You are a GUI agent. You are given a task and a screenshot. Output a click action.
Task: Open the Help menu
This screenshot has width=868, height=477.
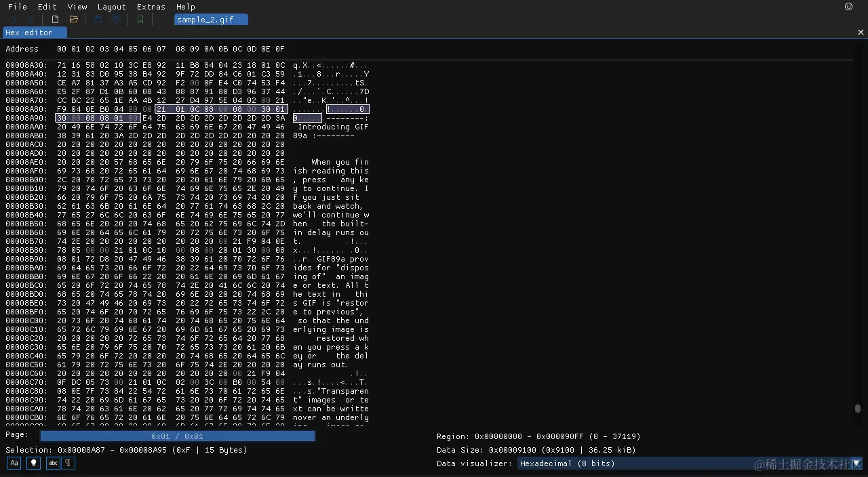[x=186, y=7]
